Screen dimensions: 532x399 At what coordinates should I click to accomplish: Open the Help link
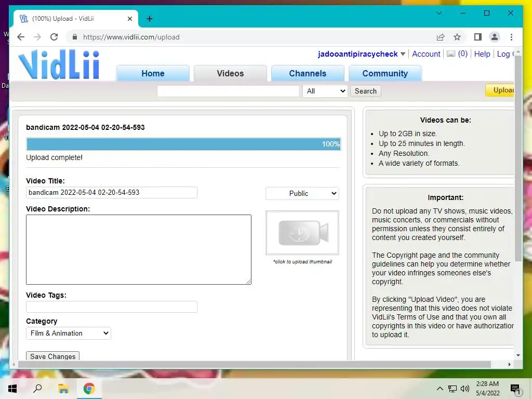pyautogui.click(x=482, y=54)
